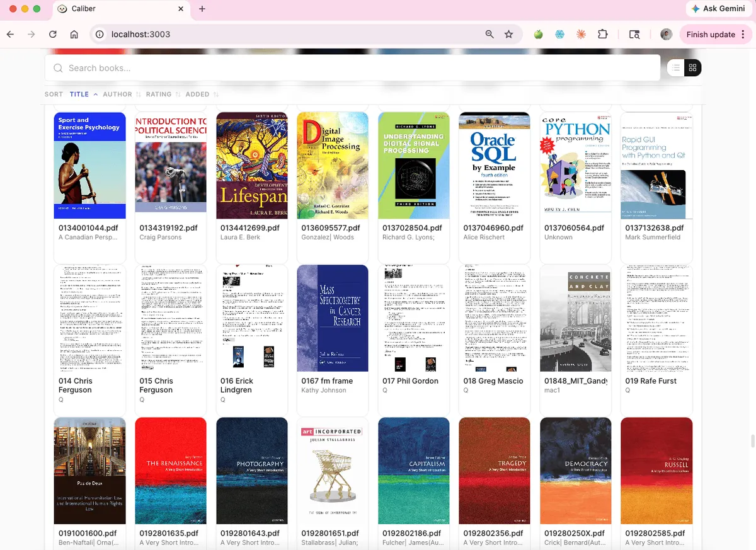Open the green apple extension
This screenshot has height=550, width=756.
click(538, 35)
